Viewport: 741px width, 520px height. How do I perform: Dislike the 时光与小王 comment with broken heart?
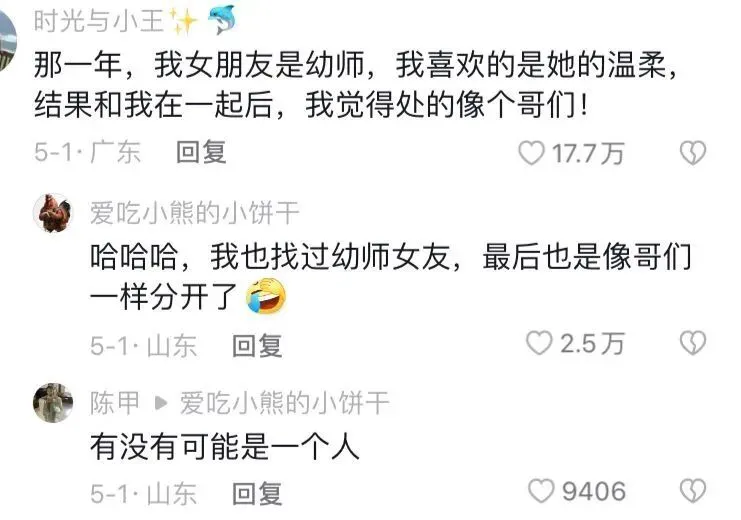point(693,153)
